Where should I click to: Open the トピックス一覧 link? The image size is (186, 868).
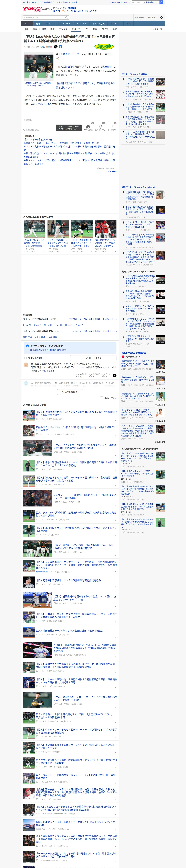click(x=155, y=29)
